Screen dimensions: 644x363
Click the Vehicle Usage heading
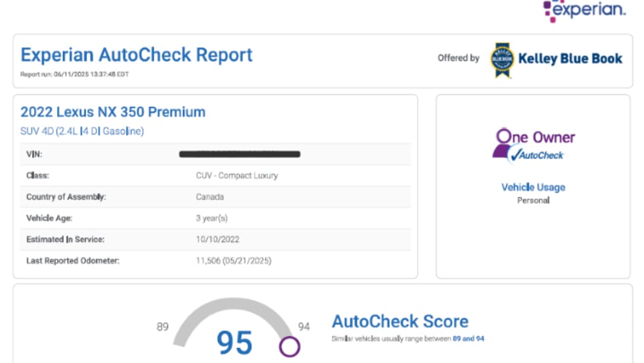coord(533,187)
